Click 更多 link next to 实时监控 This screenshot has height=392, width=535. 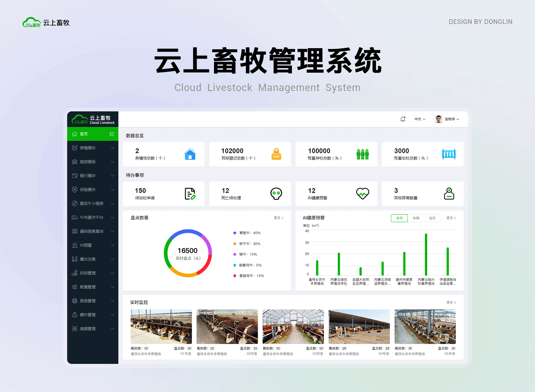[451, 302]
